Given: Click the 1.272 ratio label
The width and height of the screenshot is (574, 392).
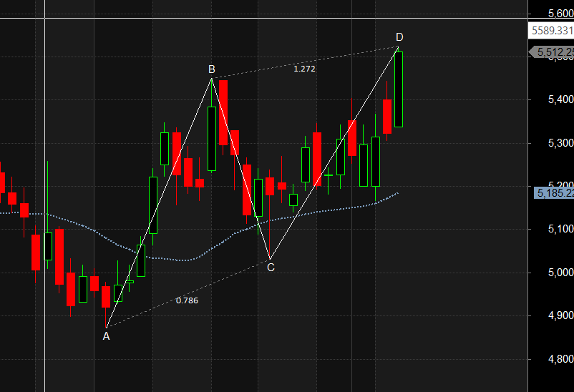Looking at the screenshot, I should 304,69.
